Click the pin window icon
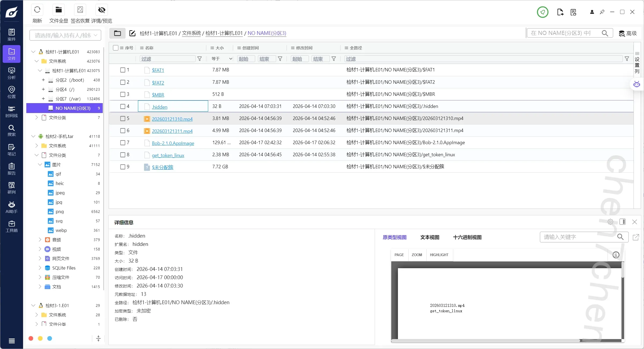644x349 pixels. [602, 12]
